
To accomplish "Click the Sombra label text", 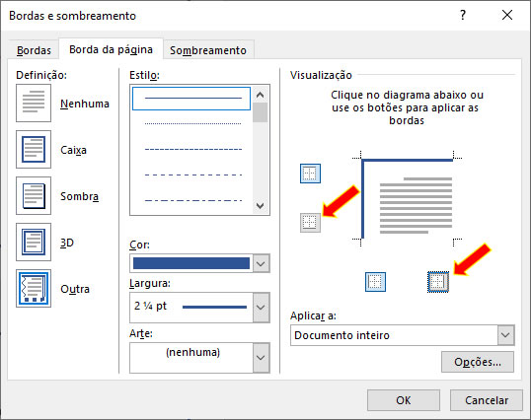I will pyautogui.click(x=80, y=196).
